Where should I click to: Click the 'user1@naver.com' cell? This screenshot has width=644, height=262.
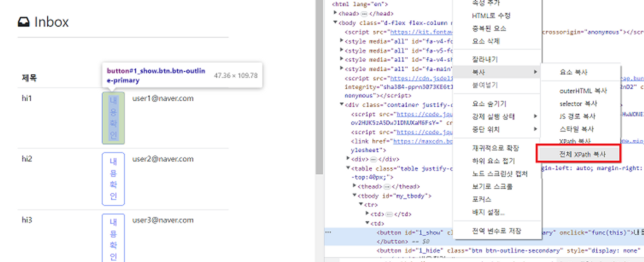point(163,98)
